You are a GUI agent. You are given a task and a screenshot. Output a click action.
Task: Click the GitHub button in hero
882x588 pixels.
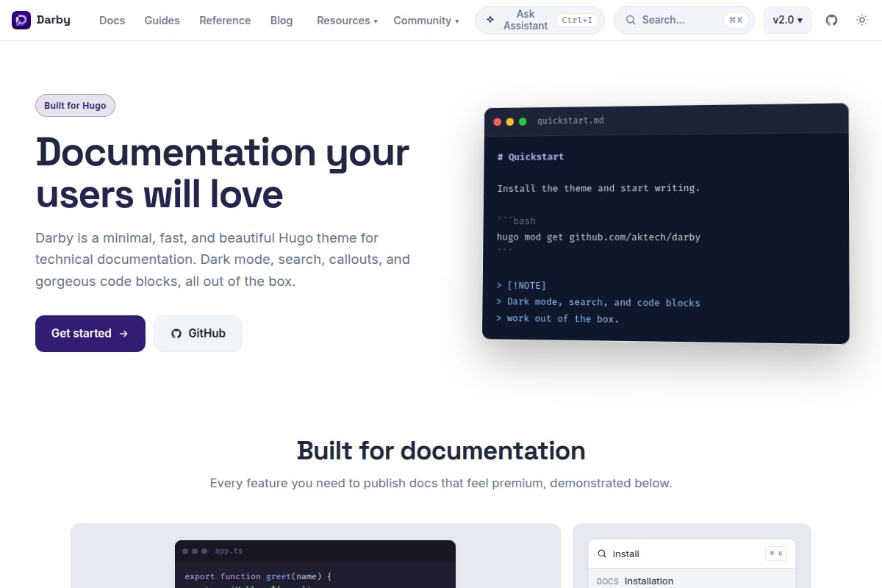click(x=198, y=334)
